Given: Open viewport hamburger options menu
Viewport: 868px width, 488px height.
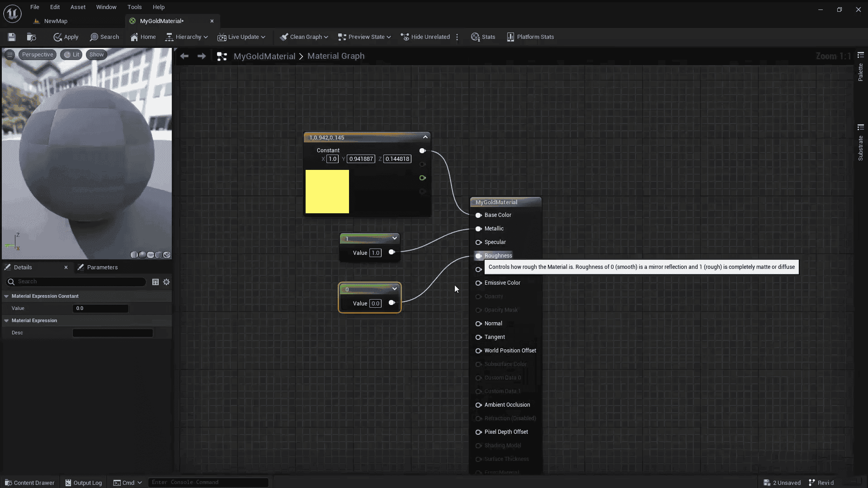Looking at the screenshot, I should [x=9, y=55].
